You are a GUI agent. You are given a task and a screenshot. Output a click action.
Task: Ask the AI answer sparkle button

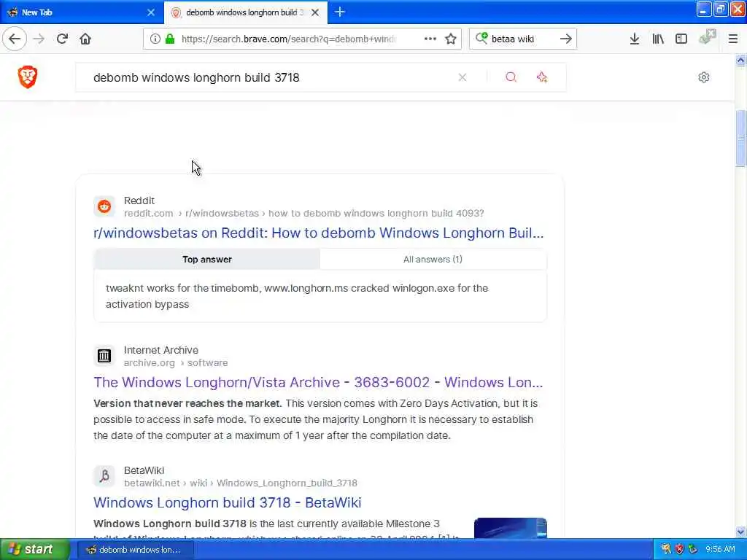click(542, 77)
